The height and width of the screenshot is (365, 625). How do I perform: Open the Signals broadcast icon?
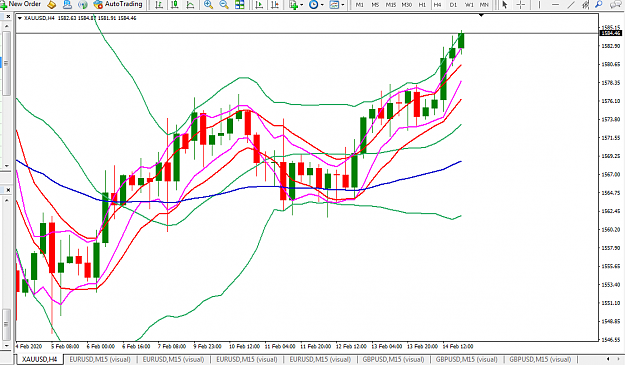(x=83, y=5)
